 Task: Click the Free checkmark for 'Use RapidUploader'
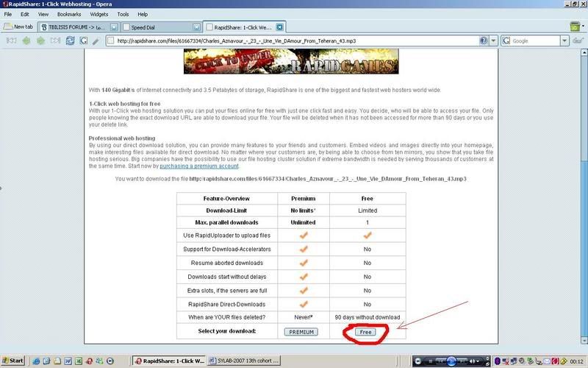coord(367,235)
